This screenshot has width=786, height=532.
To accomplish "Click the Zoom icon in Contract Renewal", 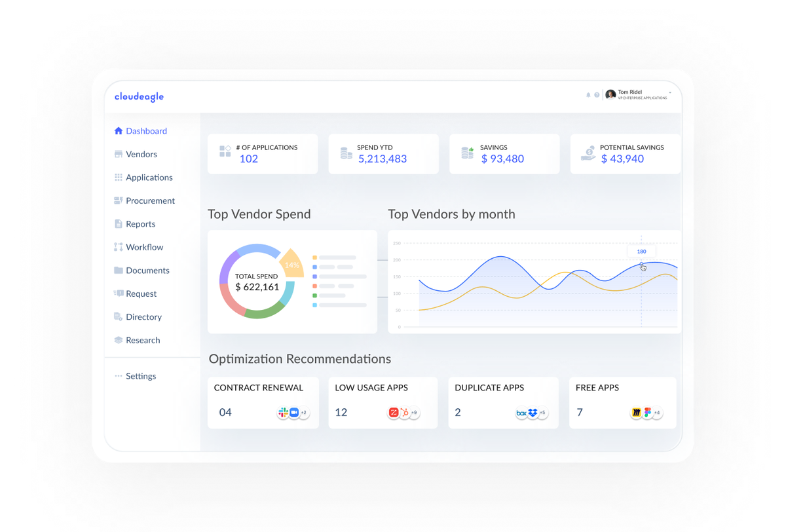I will pos(293,412).
